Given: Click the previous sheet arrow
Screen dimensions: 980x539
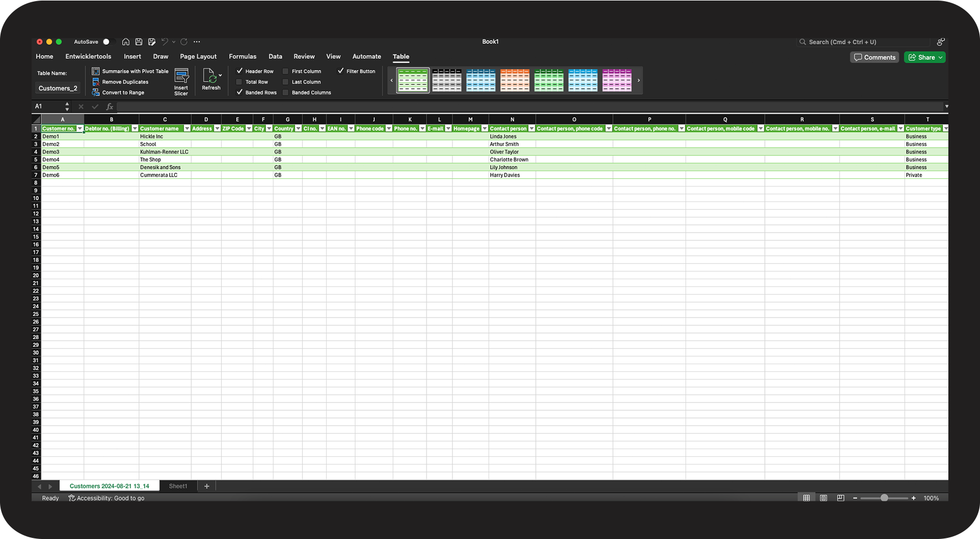Looking at the screenshot, I should click(39, 486).
